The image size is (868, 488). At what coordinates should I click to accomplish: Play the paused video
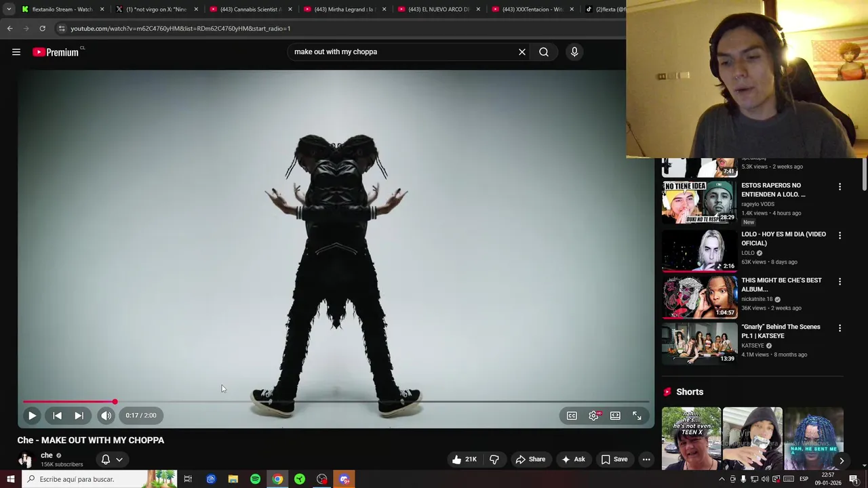[x=32, y=415]
